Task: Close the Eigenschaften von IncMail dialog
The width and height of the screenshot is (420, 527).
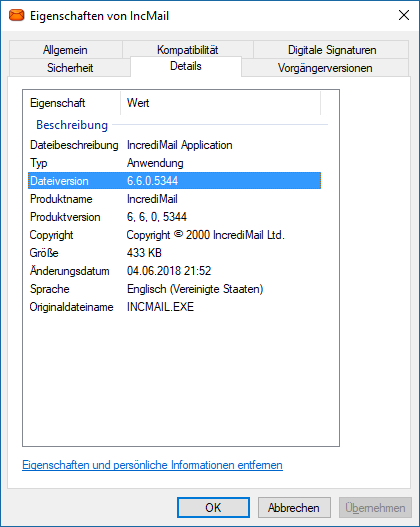Action: coord(404,15)
